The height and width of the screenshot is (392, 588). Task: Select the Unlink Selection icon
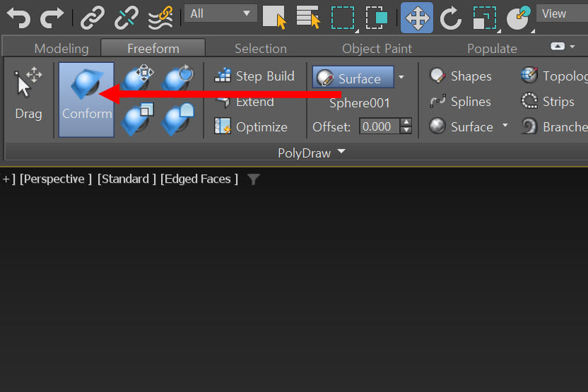tap(126, 18)
